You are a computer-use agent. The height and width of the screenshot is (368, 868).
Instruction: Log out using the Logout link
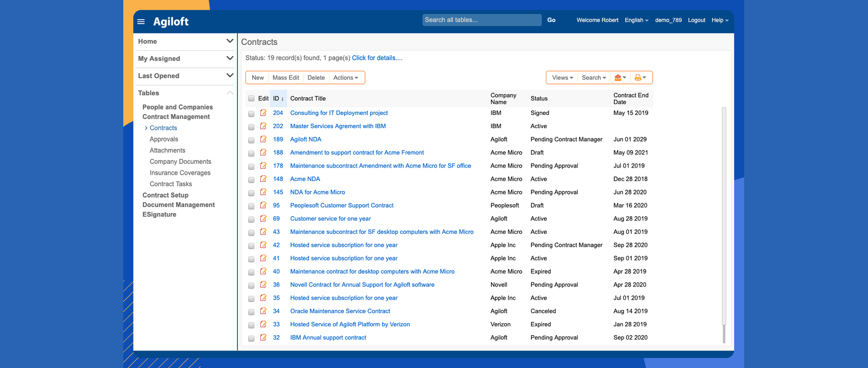point(696,20)
